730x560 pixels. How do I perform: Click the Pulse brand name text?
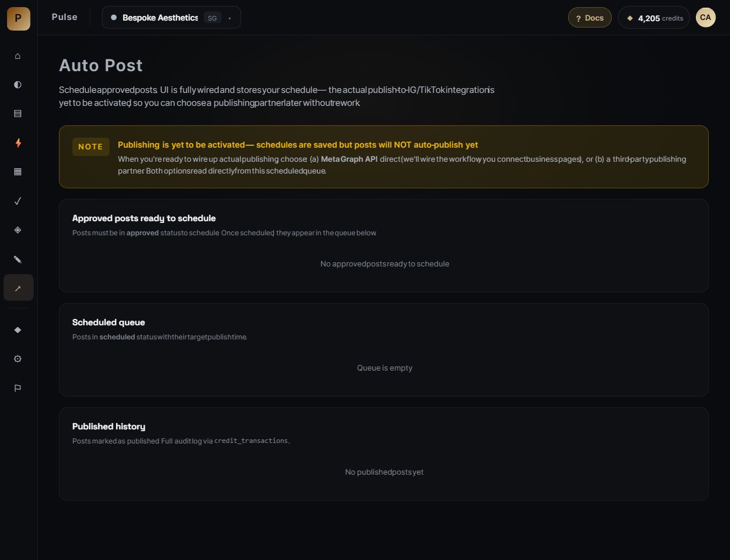(65, 17)
